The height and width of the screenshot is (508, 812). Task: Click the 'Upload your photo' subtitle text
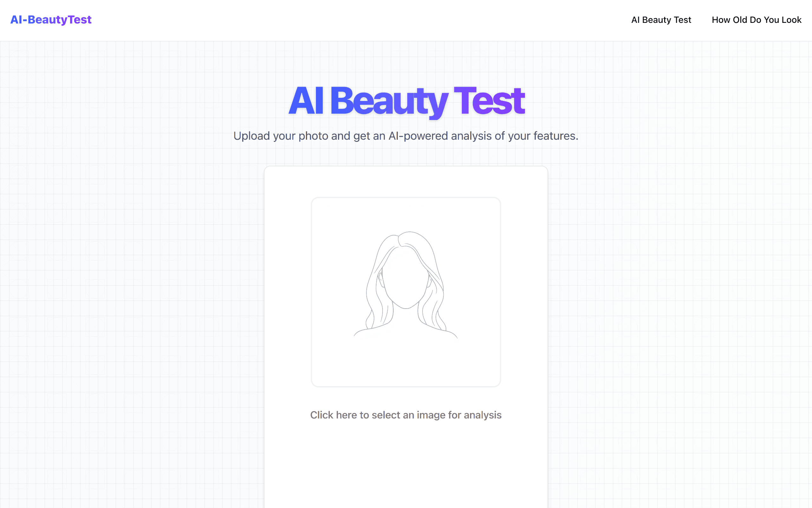[406, 136]
